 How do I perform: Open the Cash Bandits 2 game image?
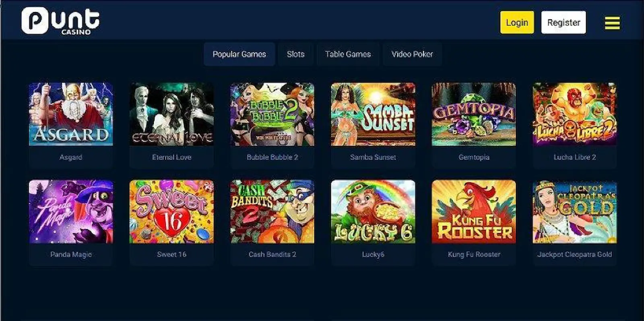click(x=272, y=211)
